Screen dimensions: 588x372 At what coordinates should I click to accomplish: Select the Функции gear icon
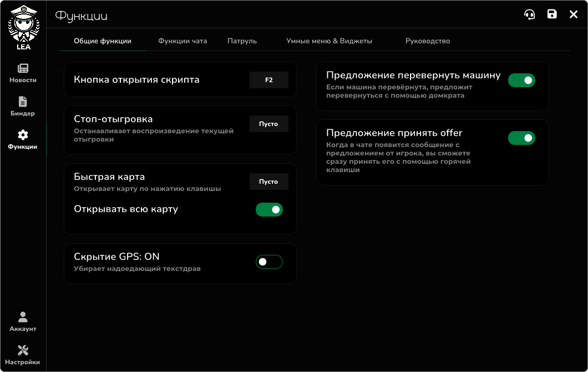(x=23, y=135)
